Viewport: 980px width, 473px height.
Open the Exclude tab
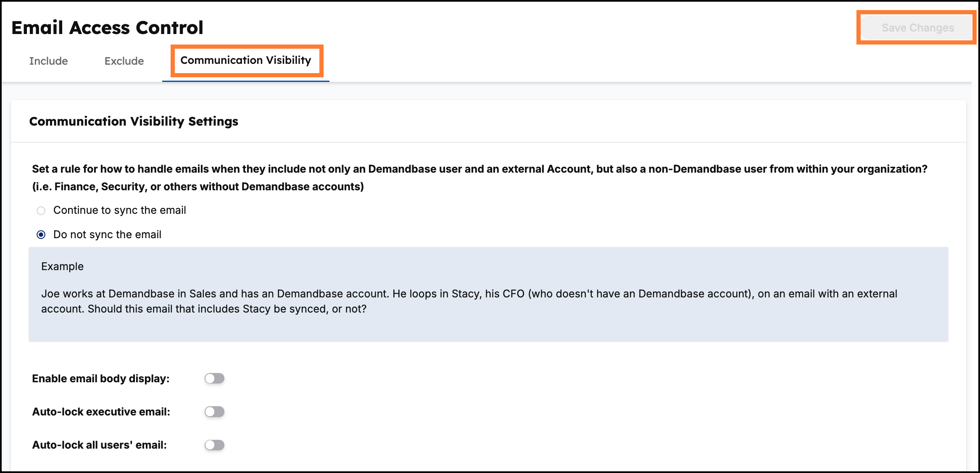coord(124,61)
